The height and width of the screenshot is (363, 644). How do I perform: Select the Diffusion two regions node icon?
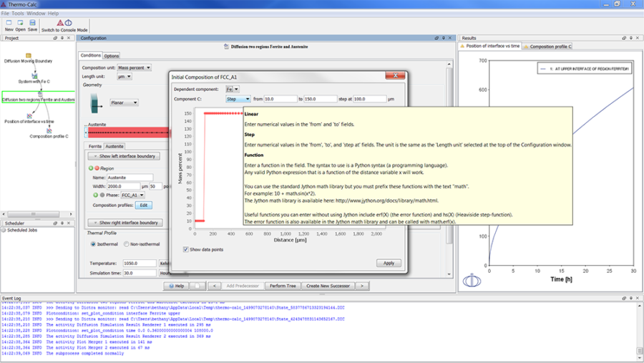coord(40,94)
